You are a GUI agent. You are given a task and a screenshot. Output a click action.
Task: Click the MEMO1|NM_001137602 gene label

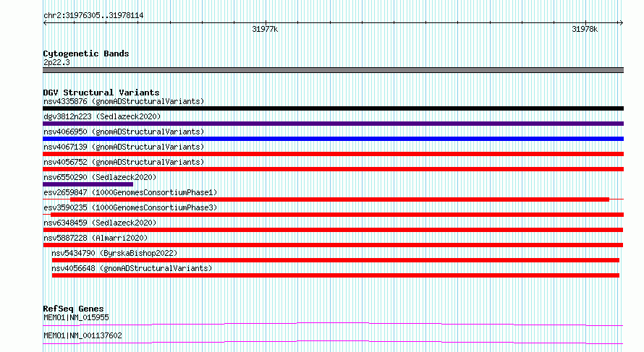pyautogui.click(x=82, y=335)
